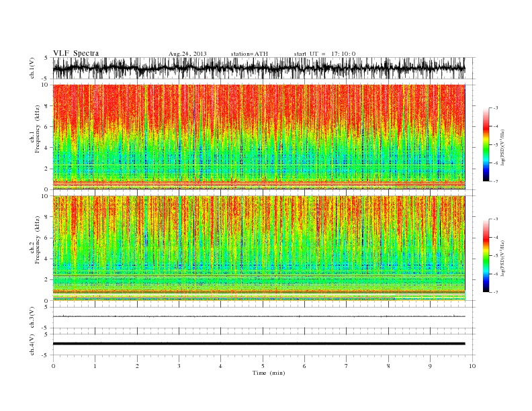Click time axis tick label "3"
Image resolution: width=532 pixels, height=411 pixels.
179,366
